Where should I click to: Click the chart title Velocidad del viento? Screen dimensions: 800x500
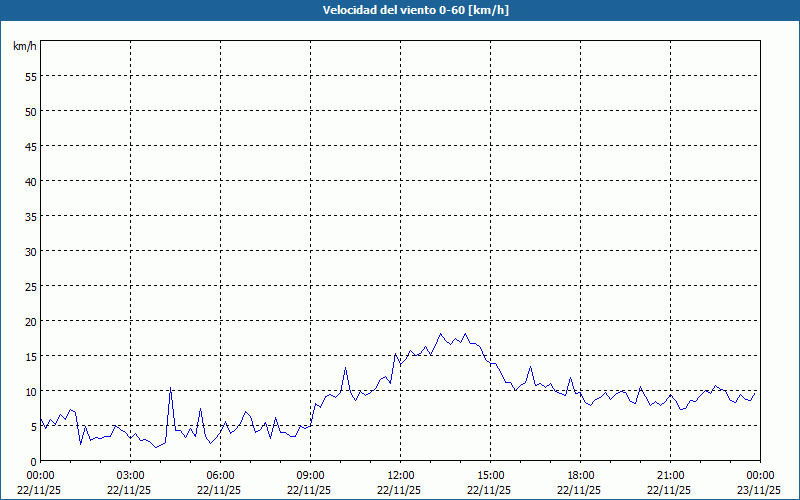coord(400,11)
